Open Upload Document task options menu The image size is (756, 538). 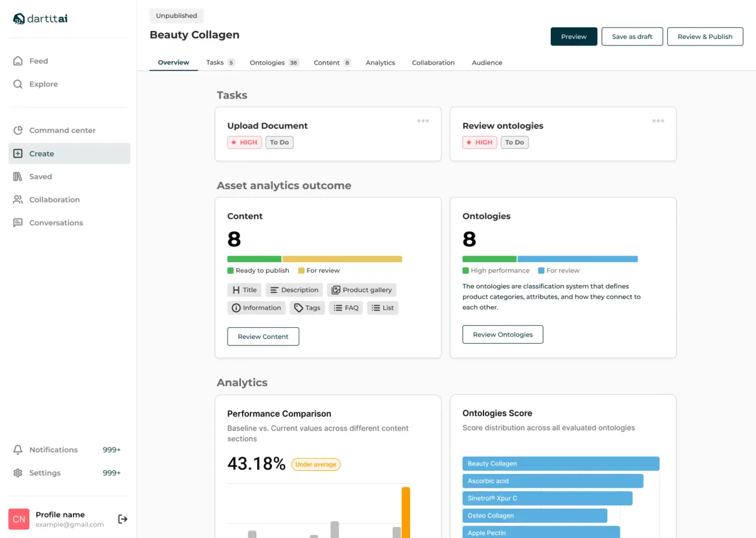pyautogui.click(x=423, y=121)
